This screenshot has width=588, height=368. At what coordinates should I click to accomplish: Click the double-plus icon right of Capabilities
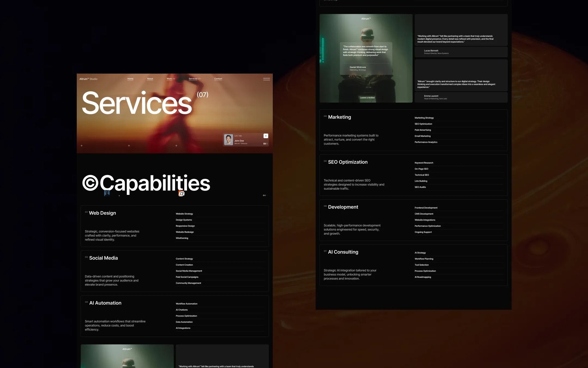coord(264,195)
